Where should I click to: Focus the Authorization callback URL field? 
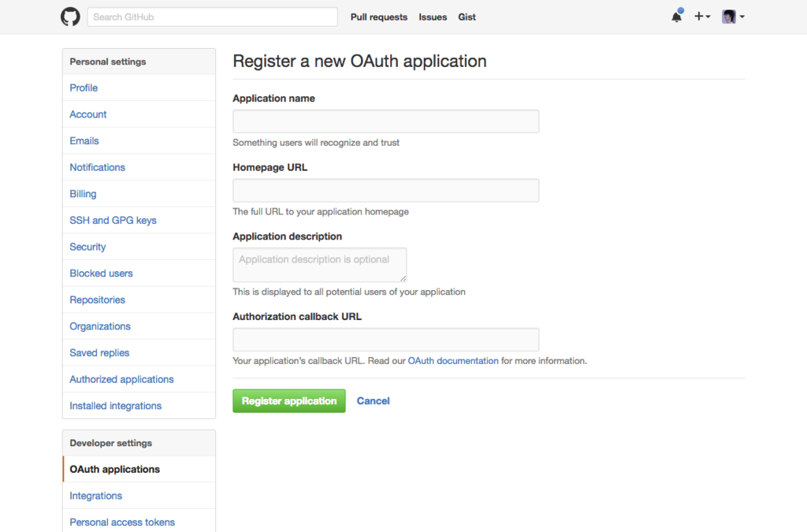tap(385, 339)
